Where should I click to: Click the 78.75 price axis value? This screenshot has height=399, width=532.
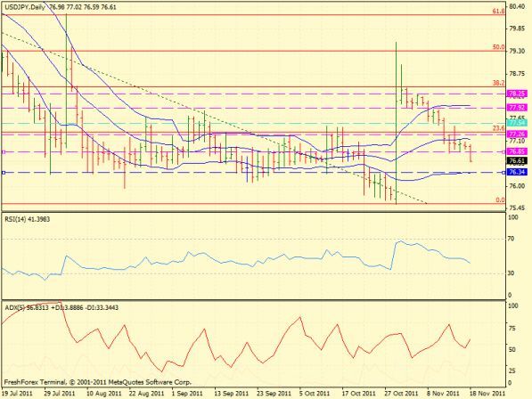tap(517, 74)
